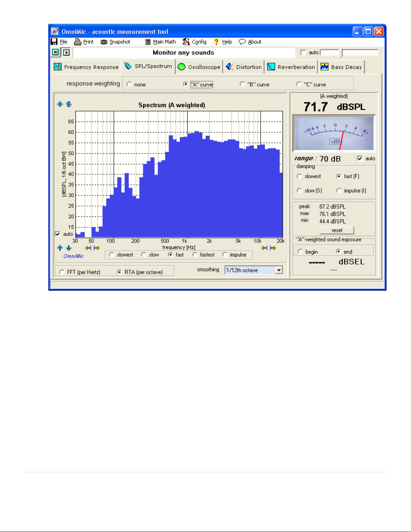Image resolution: width=411 pixels, height=532 pixels.
Task: Click the play button icon
Action: [66, 52]
